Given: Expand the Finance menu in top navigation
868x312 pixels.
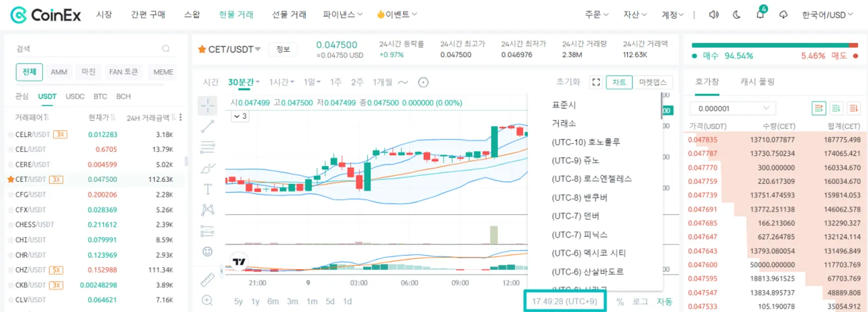Looking at the screenshot, I should click(x=342, y=15).
